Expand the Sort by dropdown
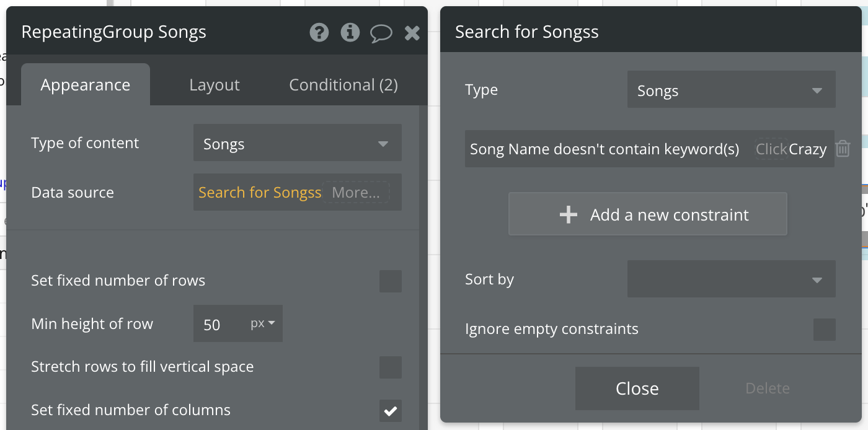The height and width of the screenshot is (430, 868). (x=731, y=279)
